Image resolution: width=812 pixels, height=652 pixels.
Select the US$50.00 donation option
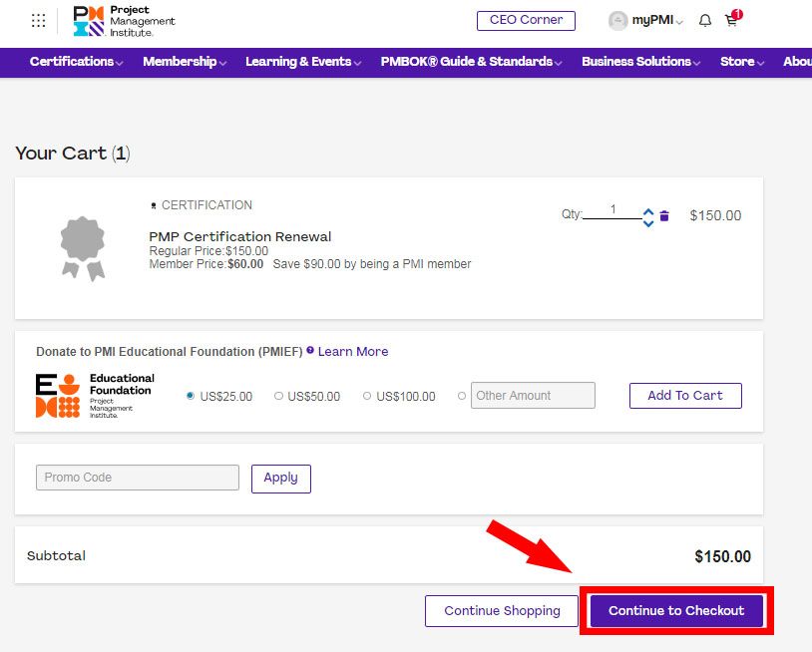point(278,396)
